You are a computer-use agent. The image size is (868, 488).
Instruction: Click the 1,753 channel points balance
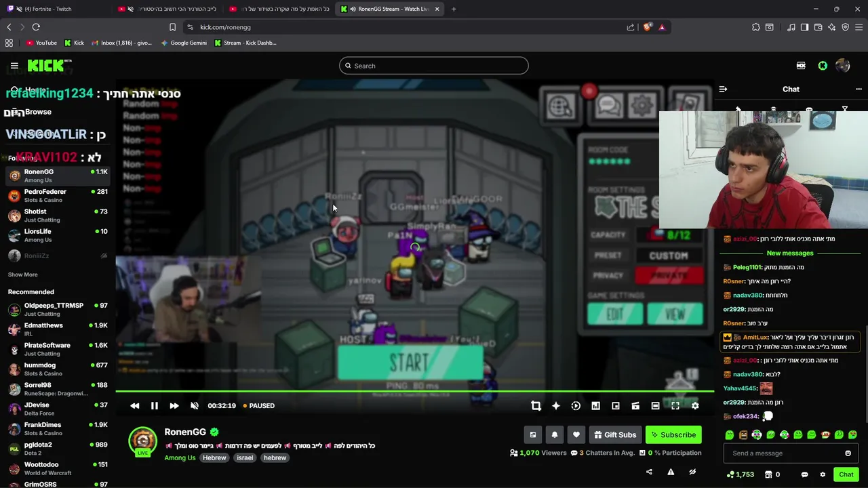click(x=740, y=474)
